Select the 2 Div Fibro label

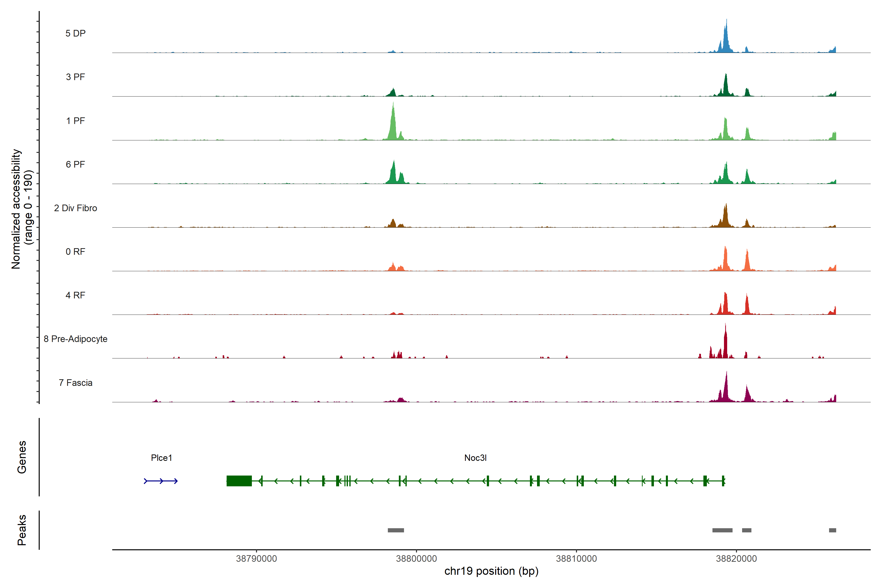point(75,208)
